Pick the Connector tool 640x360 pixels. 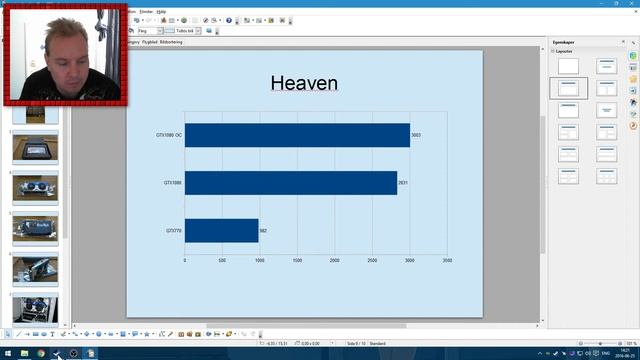click(x=75, y=334)
